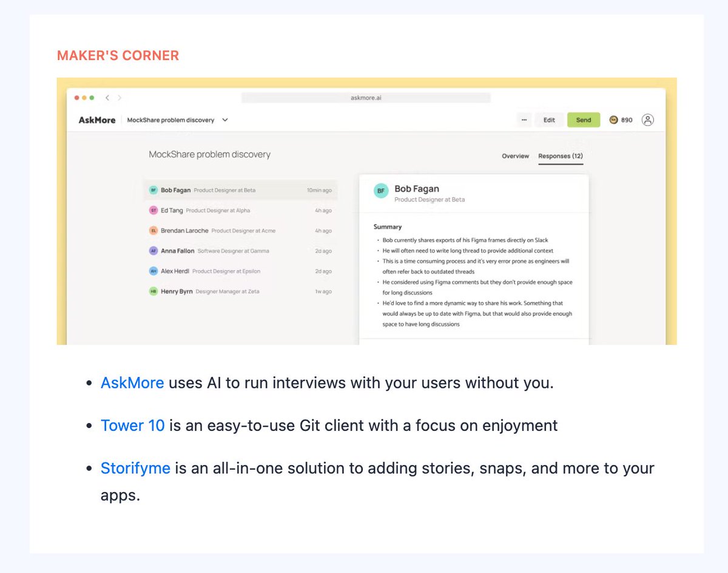Click the AskMore app screenshot image
Screen dimensions: 728x573
coord(366,211)
